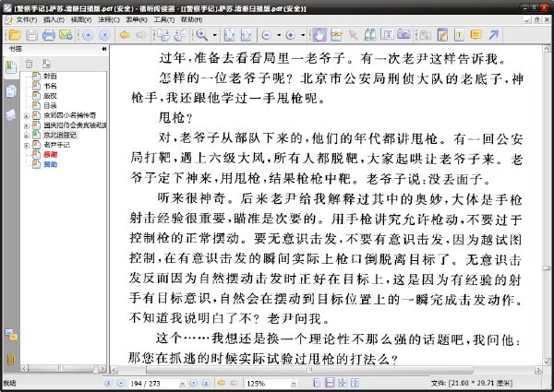Image resolution: width=554 pixels, height=392 pixels.
Task: Open the 编辑(E) menu
Action: [54, 19]
